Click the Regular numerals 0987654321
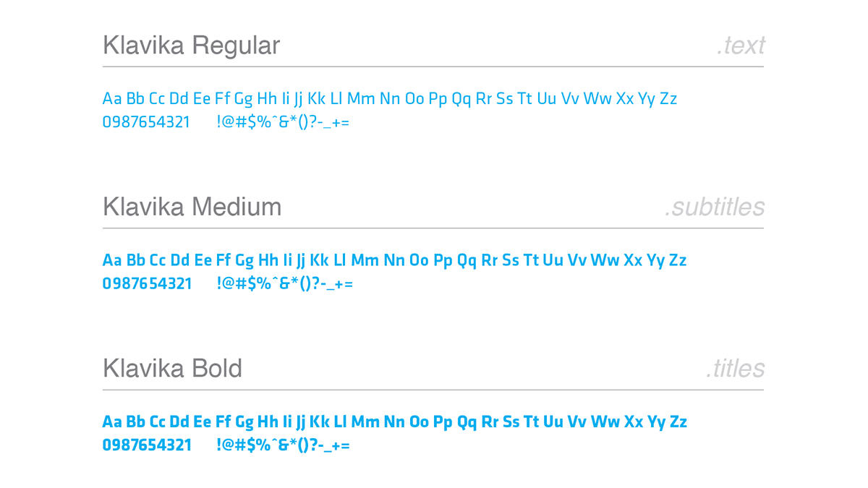The height and width of the screenshot is (488, 868). click(x=146, y=122)
